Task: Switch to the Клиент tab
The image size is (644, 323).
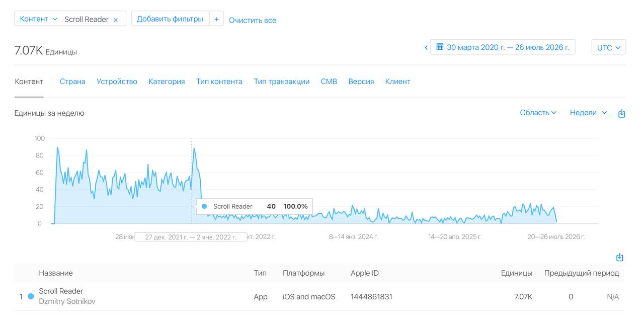Action: coord(398,81)
